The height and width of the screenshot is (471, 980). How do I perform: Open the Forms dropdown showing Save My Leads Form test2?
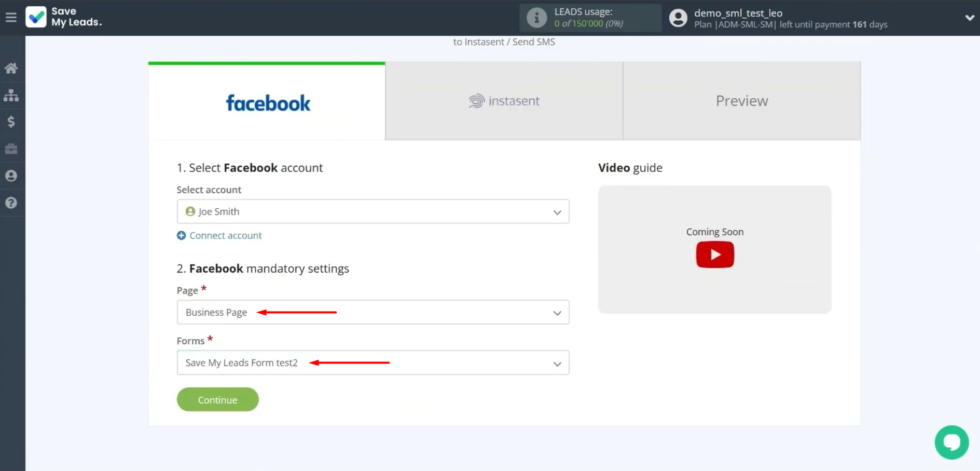point(373,362)
